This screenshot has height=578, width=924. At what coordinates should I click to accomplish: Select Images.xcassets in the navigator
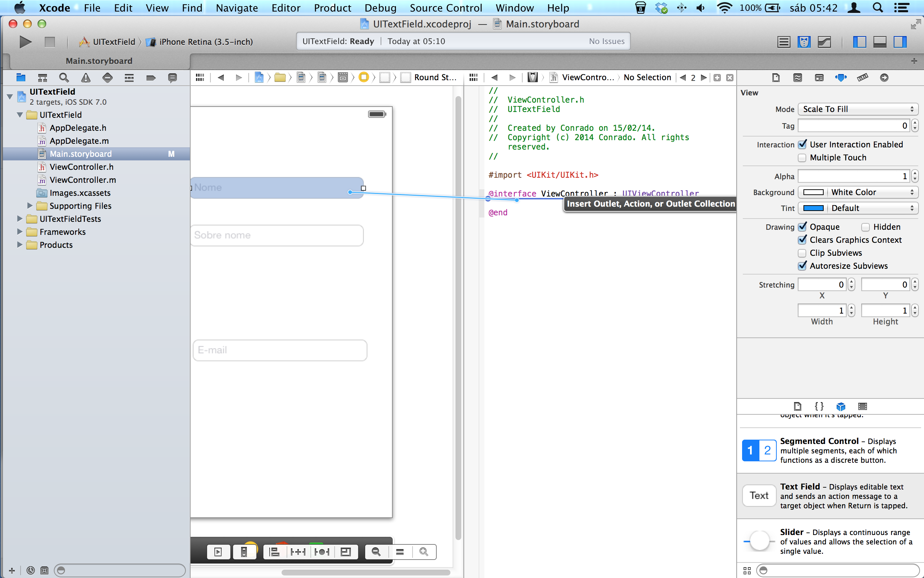tap(80, 193)
